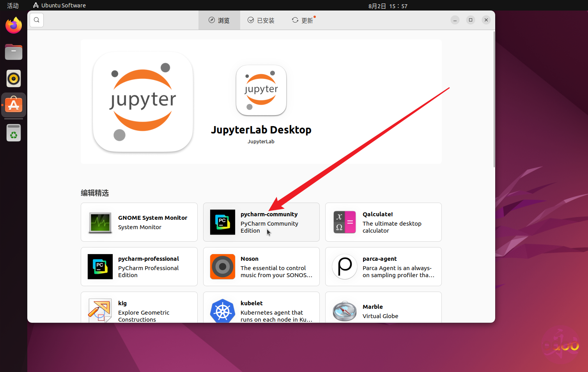Click the Qalculate! calculator icon

pos(345,222)
